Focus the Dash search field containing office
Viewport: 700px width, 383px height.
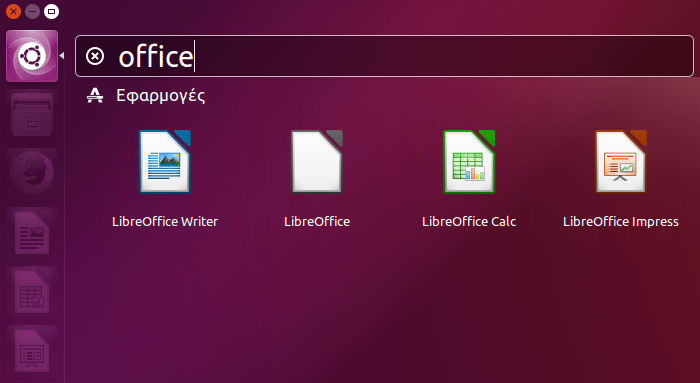point(384,56)
